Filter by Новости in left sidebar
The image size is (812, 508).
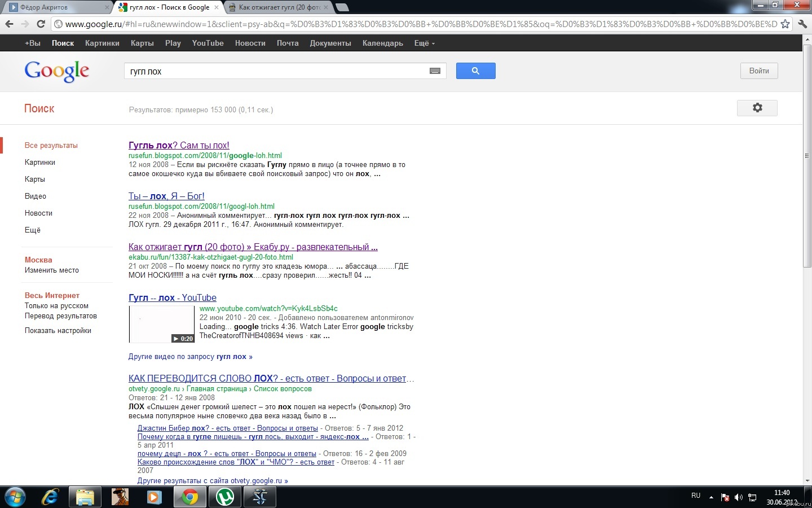(x=38, y=213)
